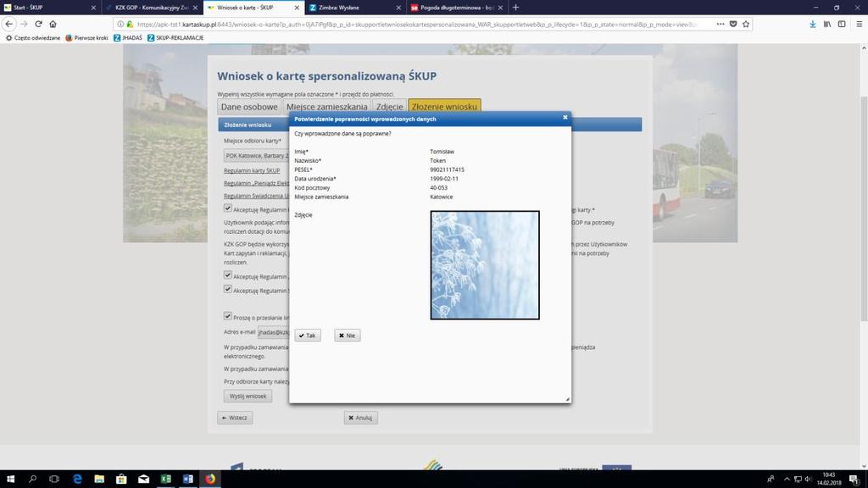Open JHADAŚ bookmark
The image size is (868, 488).
[128, 37]
